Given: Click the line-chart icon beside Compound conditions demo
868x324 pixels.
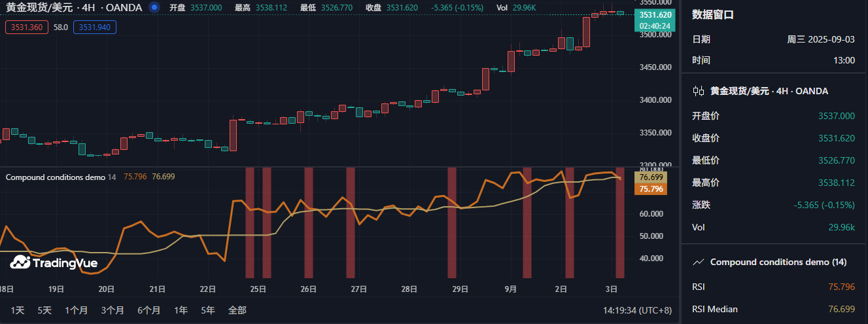Looking at the screenshot, I should (699, 262).
